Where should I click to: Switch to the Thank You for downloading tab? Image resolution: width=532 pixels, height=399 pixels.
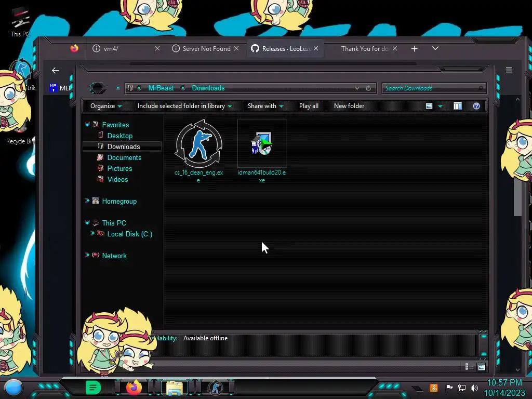pos(365,49)
